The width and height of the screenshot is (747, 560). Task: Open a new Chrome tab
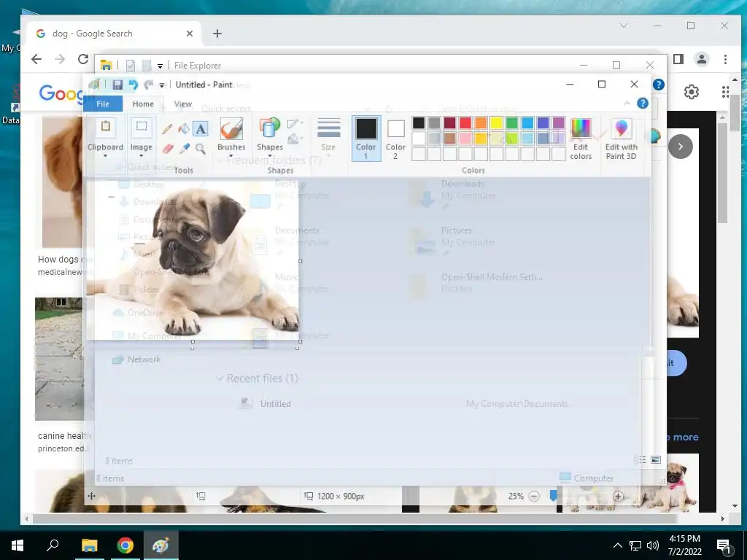pos(217,34)
